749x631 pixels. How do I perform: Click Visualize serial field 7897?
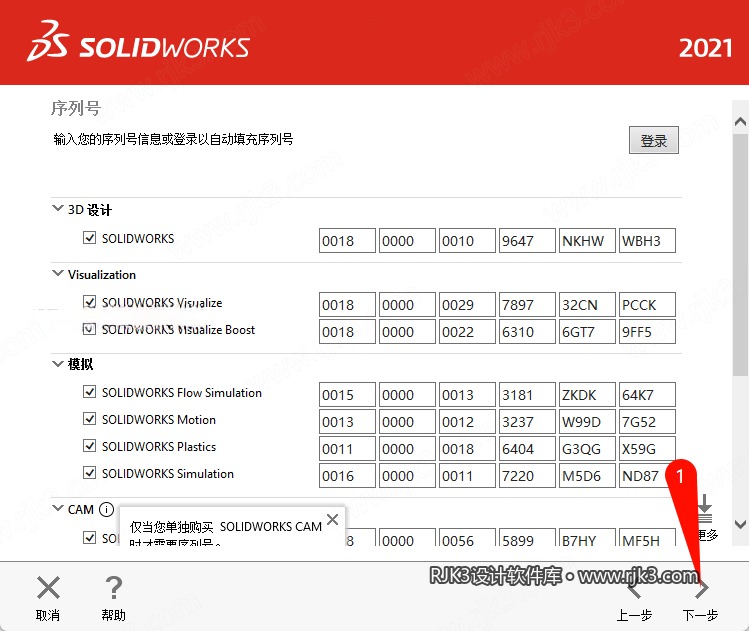[527, 304]
